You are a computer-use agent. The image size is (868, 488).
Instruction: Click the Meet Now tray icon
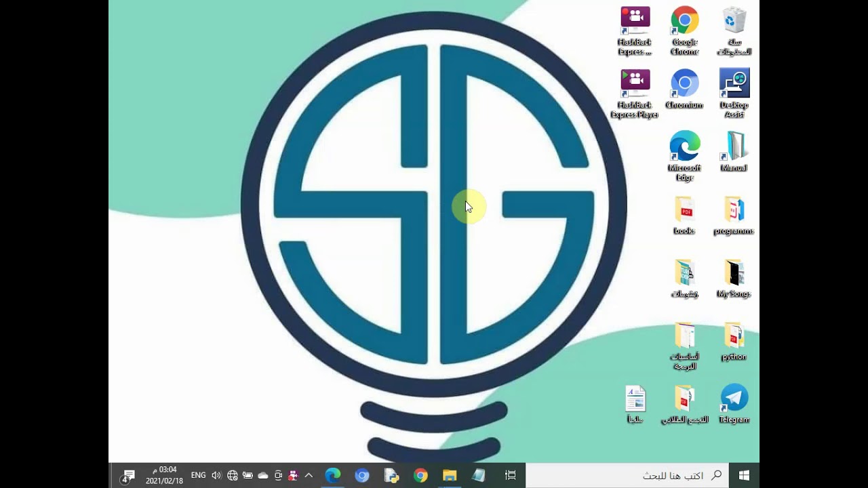coord(278,476)
